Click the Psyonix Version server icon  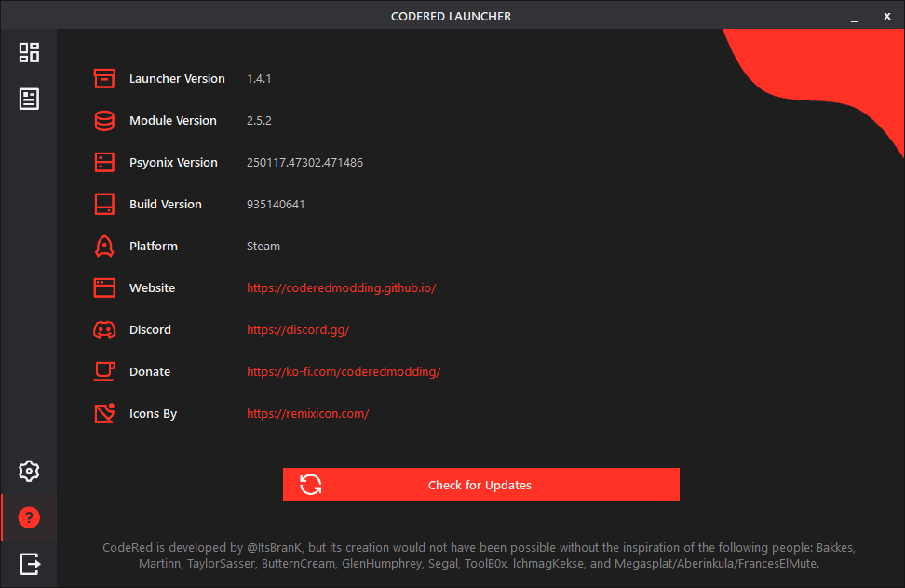104,163
